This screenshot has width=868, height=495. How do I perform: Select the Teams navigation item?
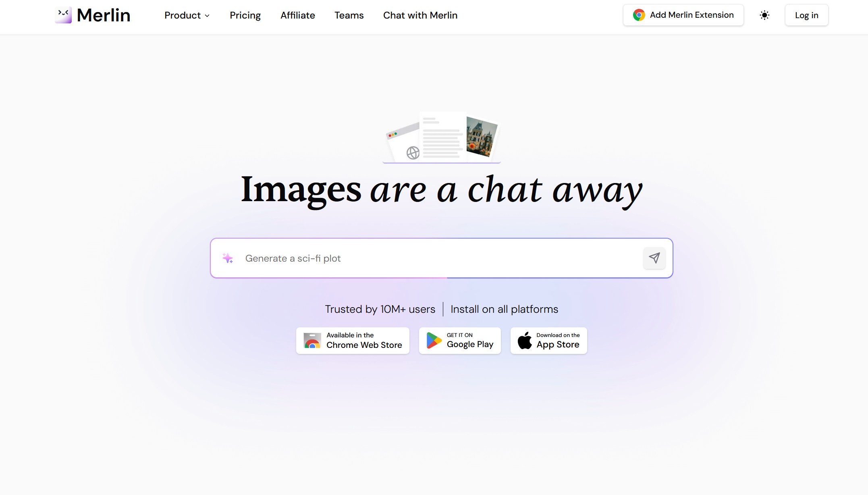pyautogui.click(x=349, y=15)
